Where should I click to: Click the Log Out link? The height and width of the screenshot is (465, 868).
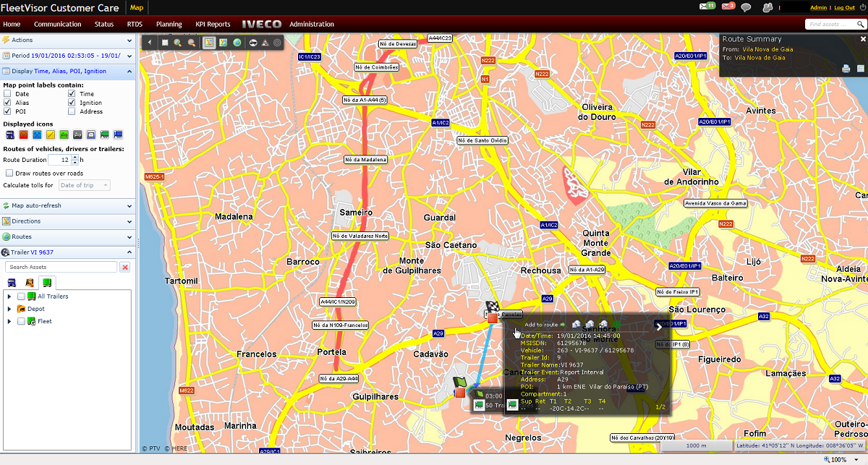[x=844, y=7]
